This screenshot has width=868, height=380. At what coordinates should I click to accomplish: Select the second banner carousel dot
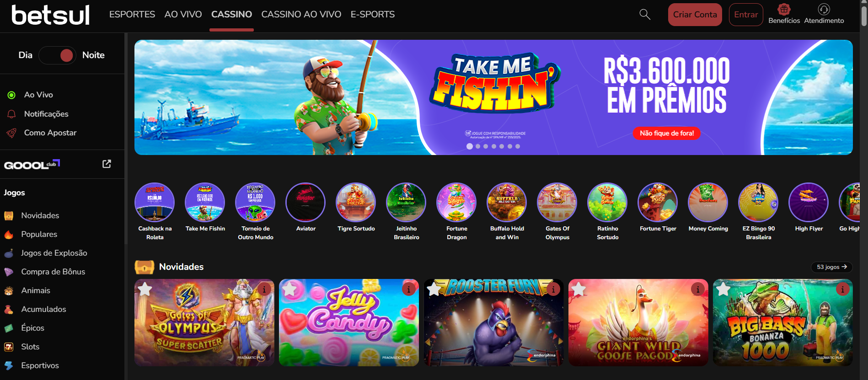point(478,146)
